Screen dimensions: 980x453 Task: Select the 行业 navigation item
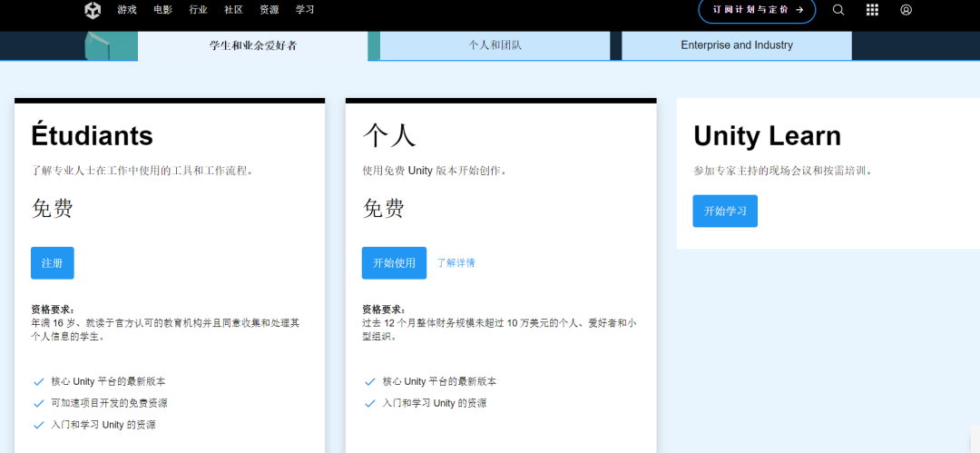(198, 10)
